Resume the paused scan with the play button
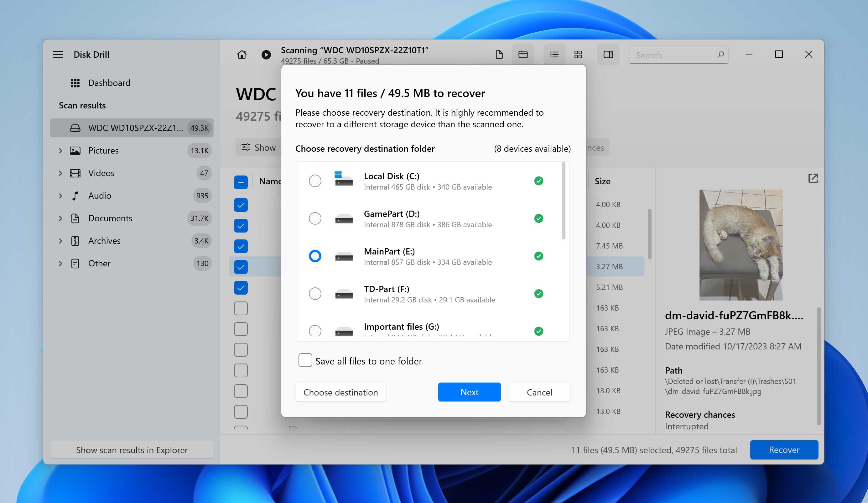The height and width of the screenshot is (503, 868). tap(266, 55)
